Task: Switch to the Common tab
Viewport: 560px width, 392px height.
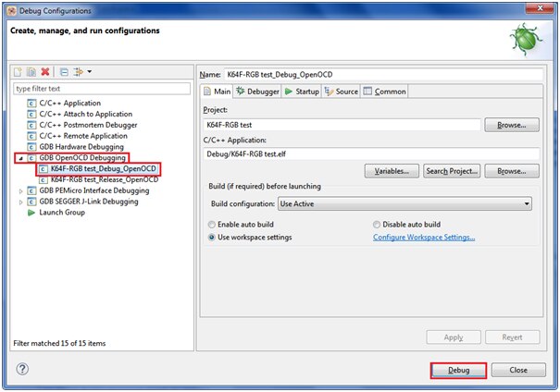Action: click(x=385, y=92)
